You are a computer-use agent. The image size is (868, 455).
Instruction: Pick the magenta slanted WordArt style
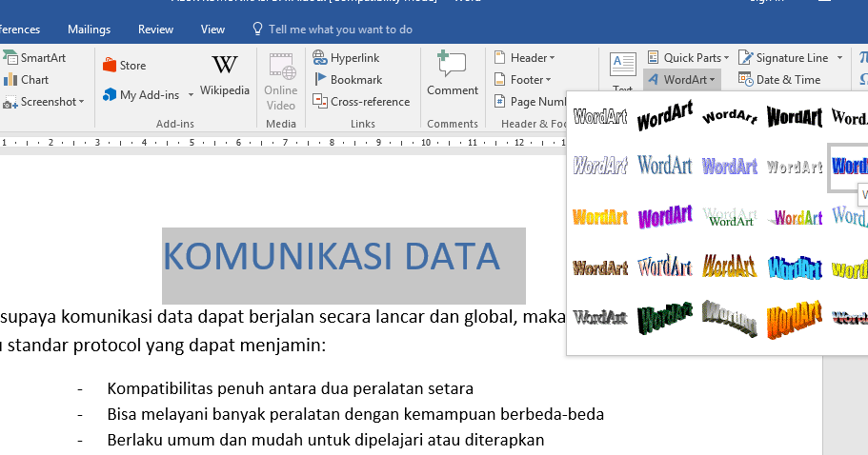tap(665, 217)
